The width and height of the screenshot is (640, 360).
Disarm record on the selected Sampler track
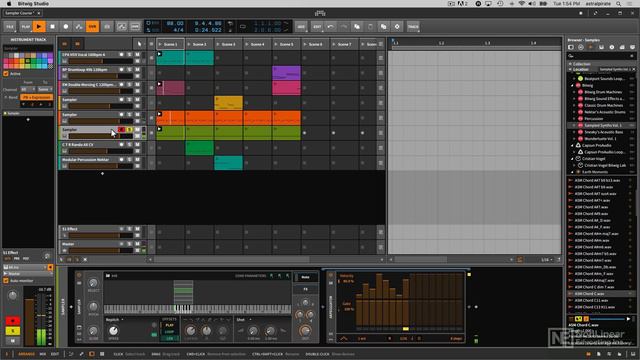click(x=121, y=129)
